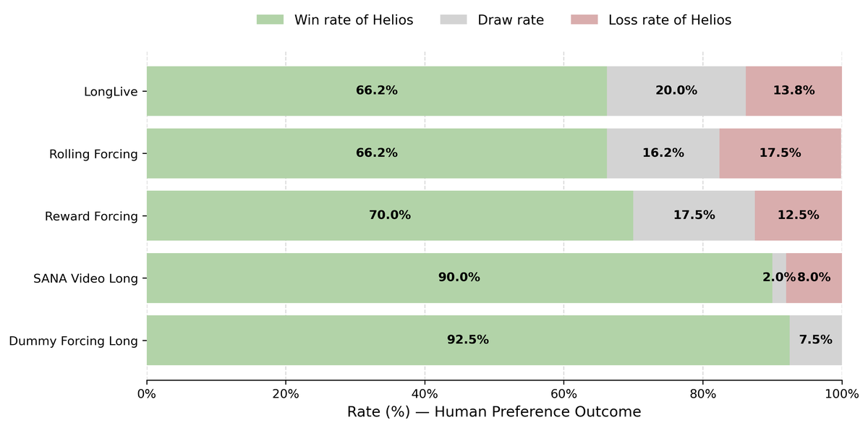
Task: Click the SANA Video Long 8.0% loss segment
Action: (x=814, y=278)
